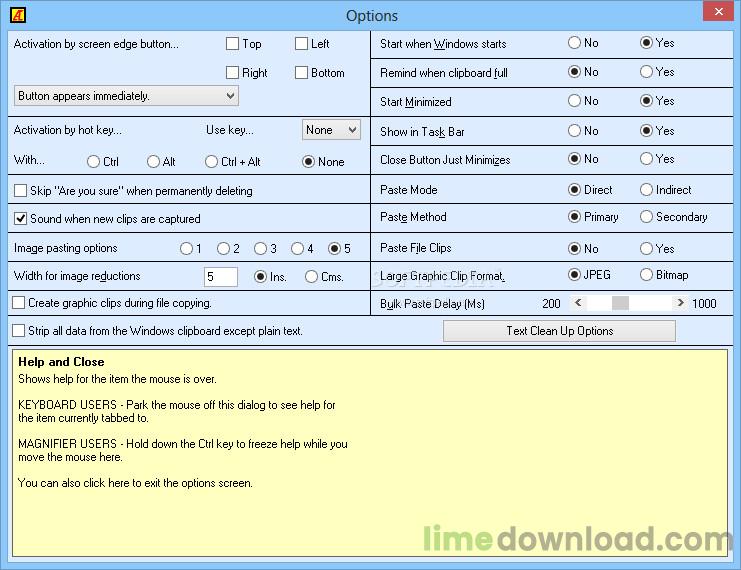
Task: Click the yellow Help and Close panel
Action: pyautogui.click(x=370, y=450)
